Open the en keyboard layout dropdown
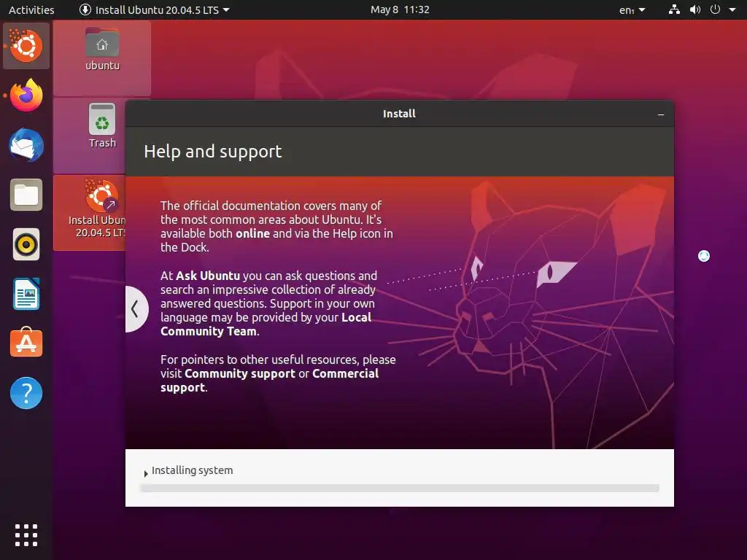The image size is (747, 560). (x=632, y=10)
